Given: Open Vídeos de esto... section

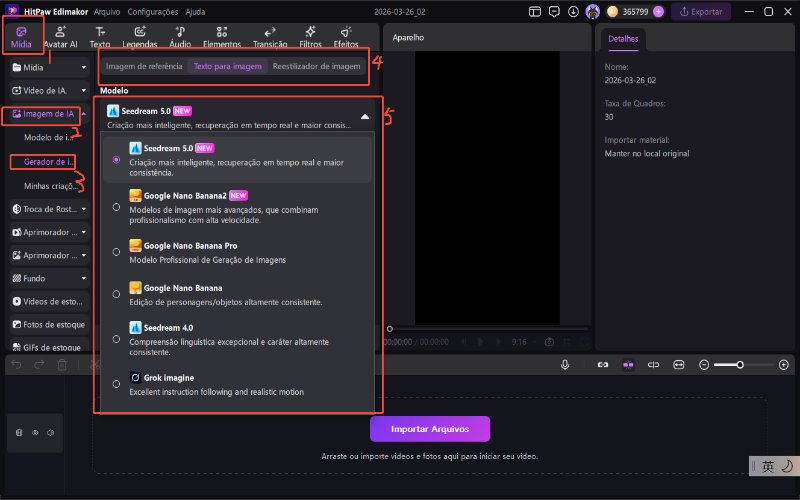Looking at the screenshot, I should pos(49,302).
